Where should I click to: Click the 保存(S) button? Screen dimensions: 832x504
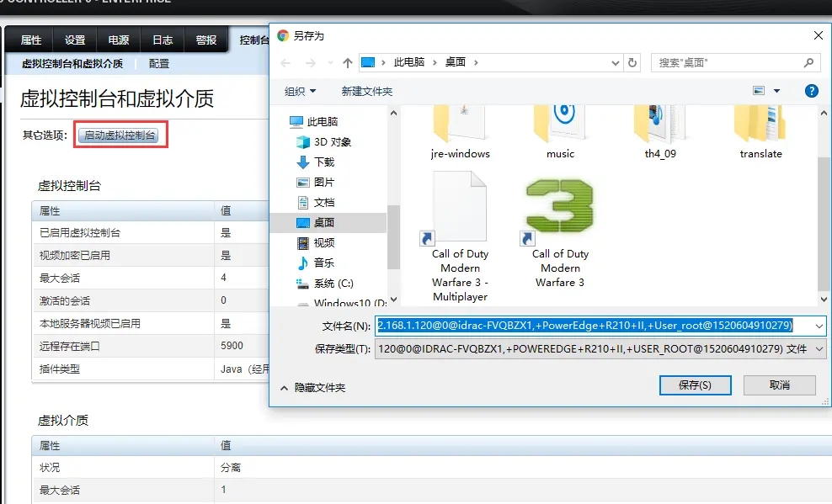(x=695, y=385)
